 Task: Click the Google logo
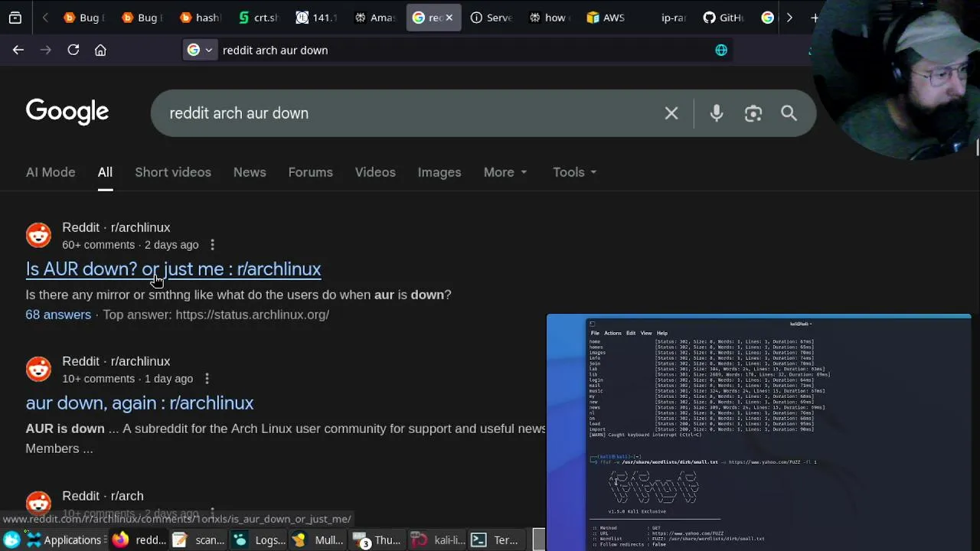[x=67, y=112]
